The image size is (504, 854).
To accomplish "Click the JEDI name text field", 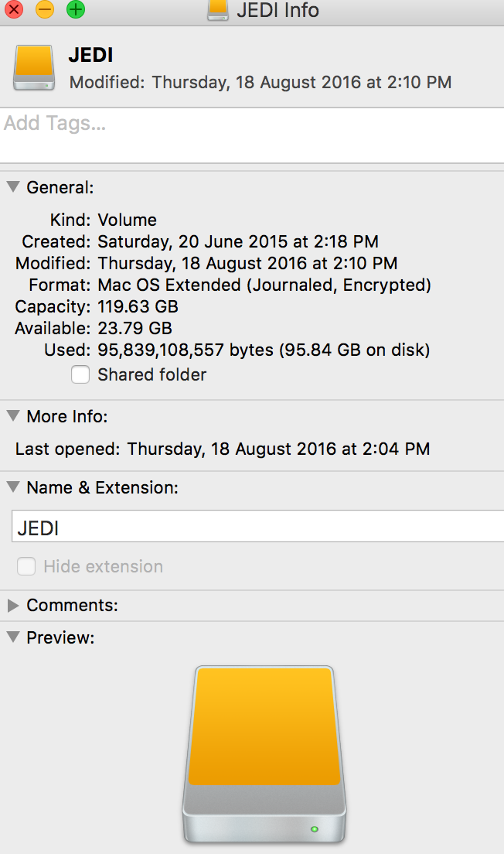I will coord(258,526).
